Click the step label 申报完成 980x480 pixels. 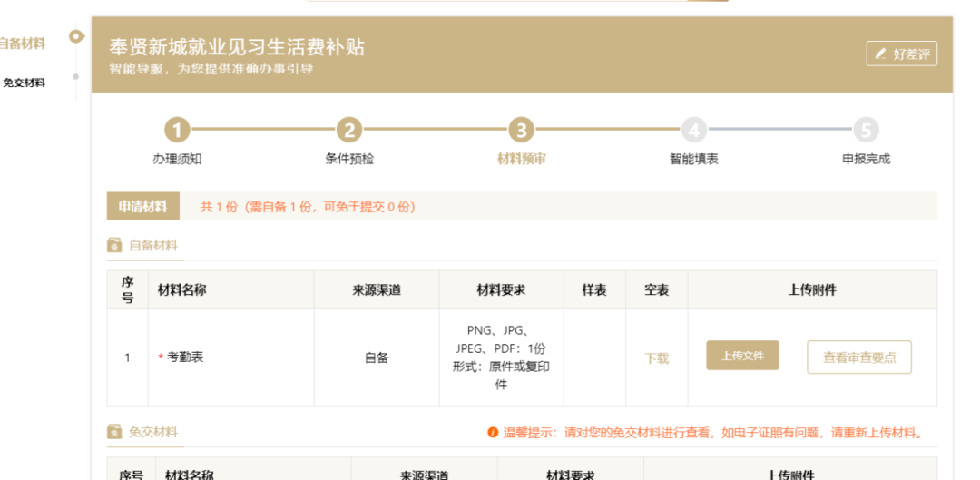pos(866,159)
